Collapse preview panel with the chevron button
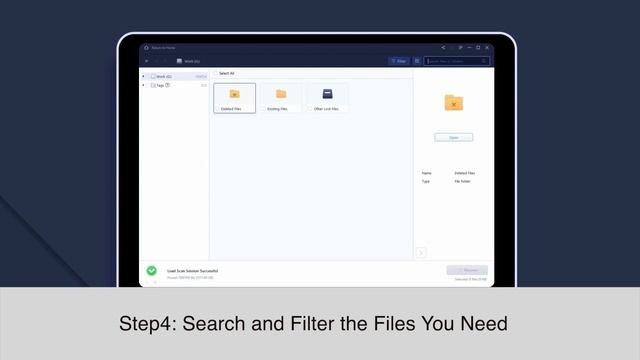640x360 pixels. 421,253
